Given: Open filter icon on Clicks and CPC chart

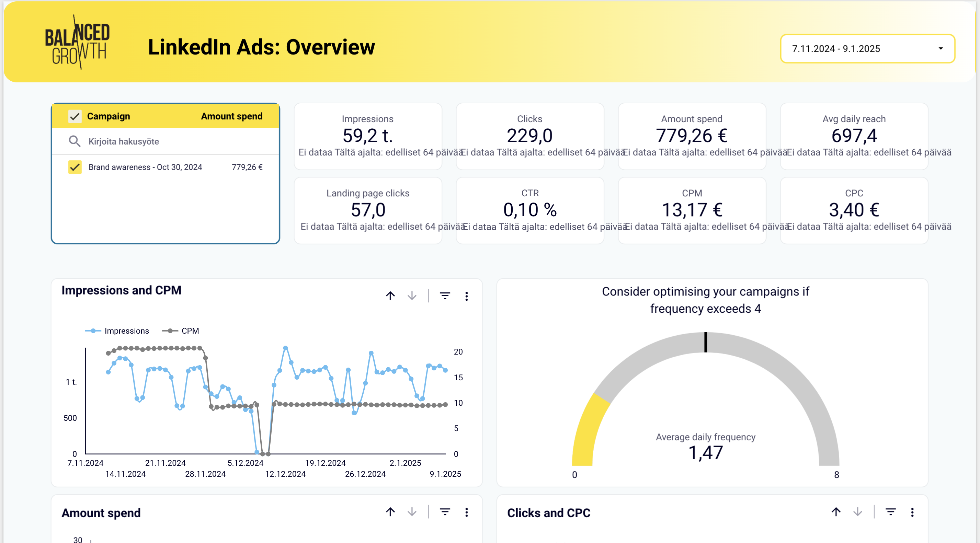Looking at the screenshot, I should point(890,512).
